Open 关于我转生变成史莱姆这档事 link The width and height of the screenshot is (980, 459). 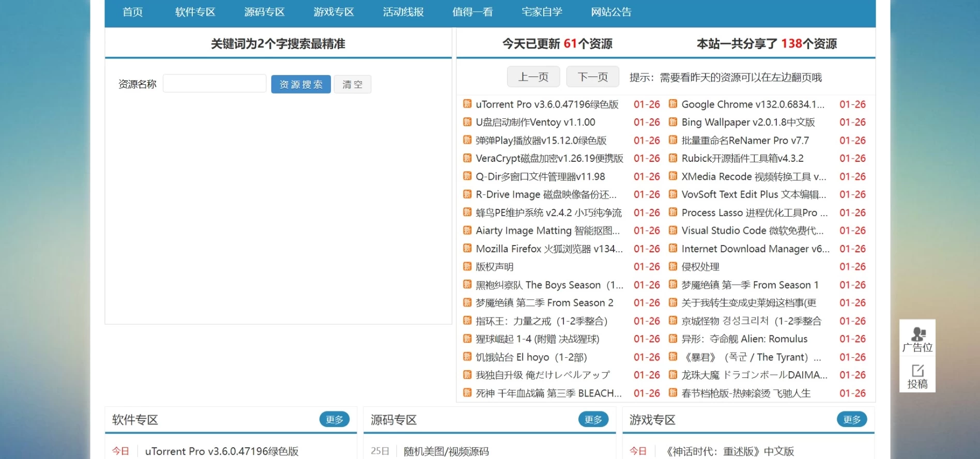point(749,303)
